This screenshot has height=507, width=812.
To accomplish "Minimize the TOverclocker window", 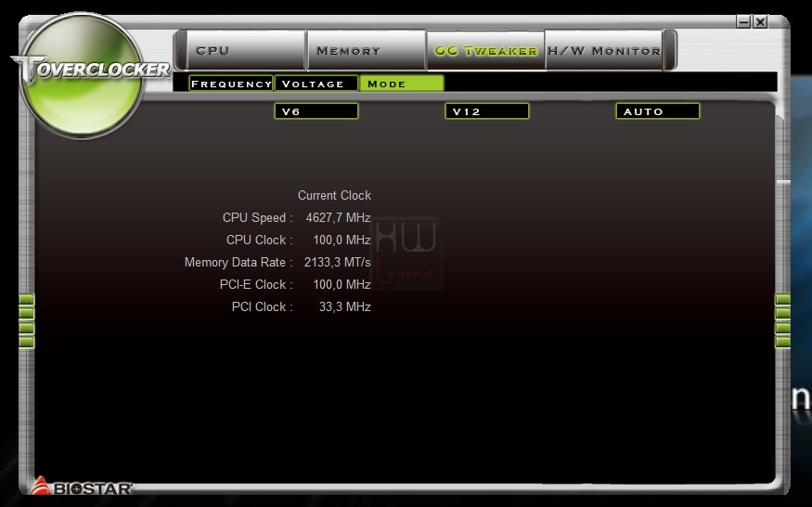I will point(743,21).
